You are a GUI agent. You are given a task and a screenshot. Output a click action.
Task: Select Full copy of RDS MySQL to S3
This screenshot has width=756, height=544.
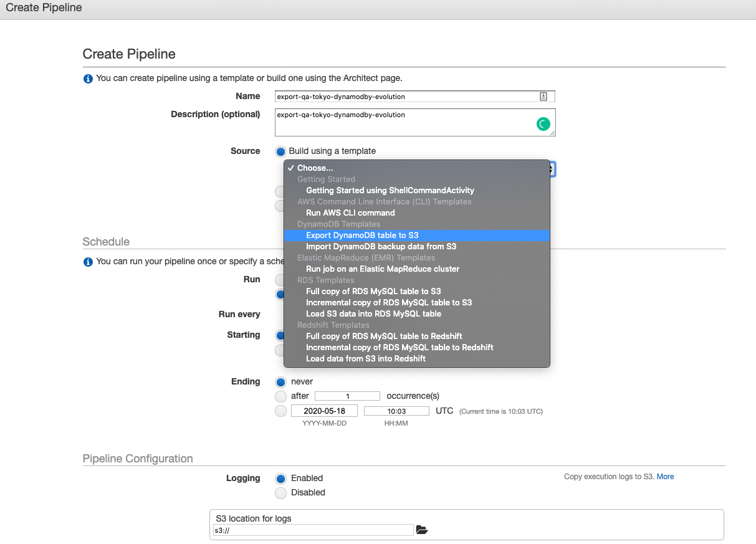[416, 292]
